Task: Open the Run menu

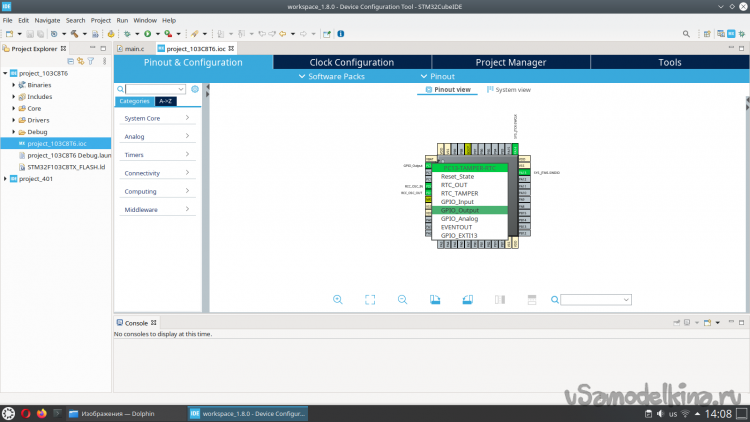Action: click(x=122, y=20)
